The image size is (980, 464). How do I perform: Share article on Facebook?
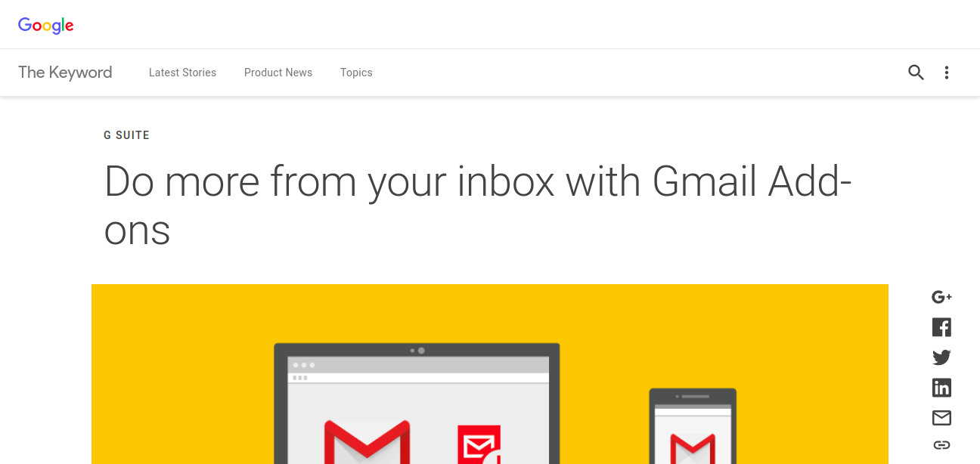pyautogui.click(x=941, y=327)
